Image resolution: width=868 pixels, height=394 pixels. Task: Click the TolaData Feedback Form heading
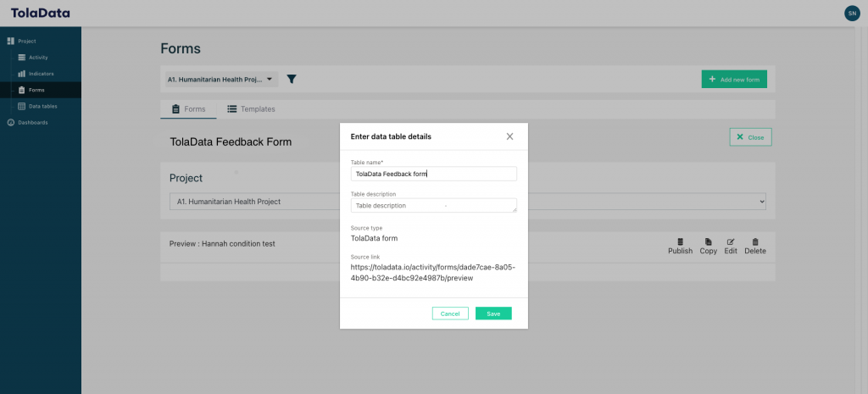coord(231,142)
